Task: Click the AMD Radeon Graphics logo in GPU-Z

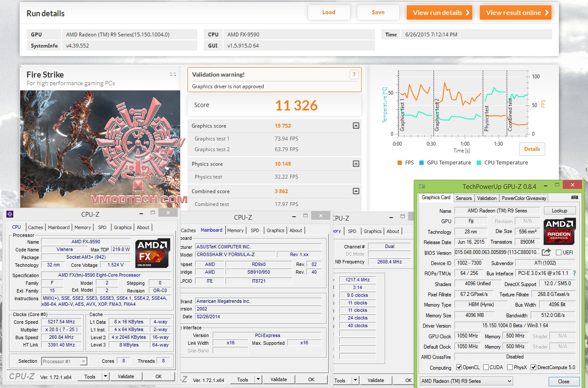Action: (559, 231)
